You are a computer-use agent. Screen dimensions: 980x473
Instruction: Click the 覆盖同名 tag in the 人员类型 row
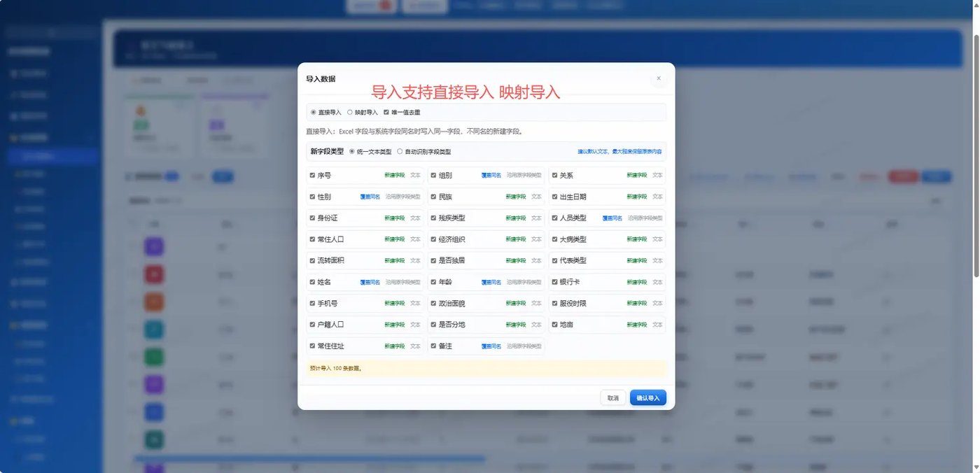(612, 218)
